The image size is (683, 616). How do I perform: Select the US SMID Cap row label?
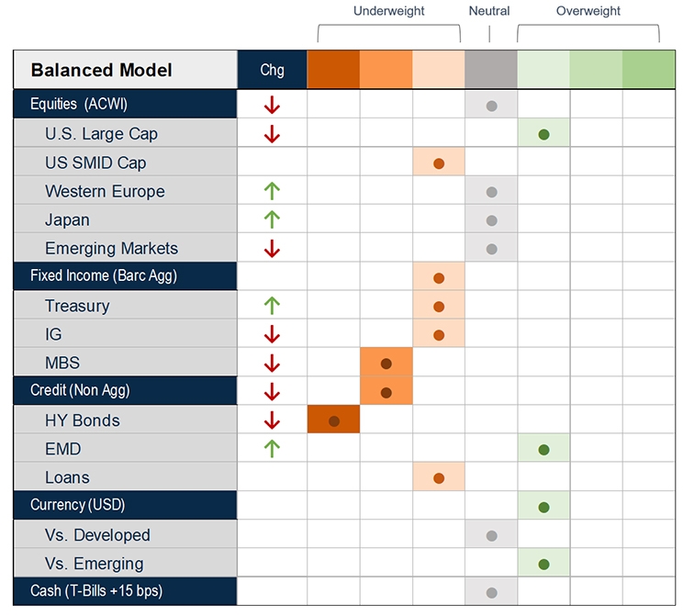click(x=95, y=162)
